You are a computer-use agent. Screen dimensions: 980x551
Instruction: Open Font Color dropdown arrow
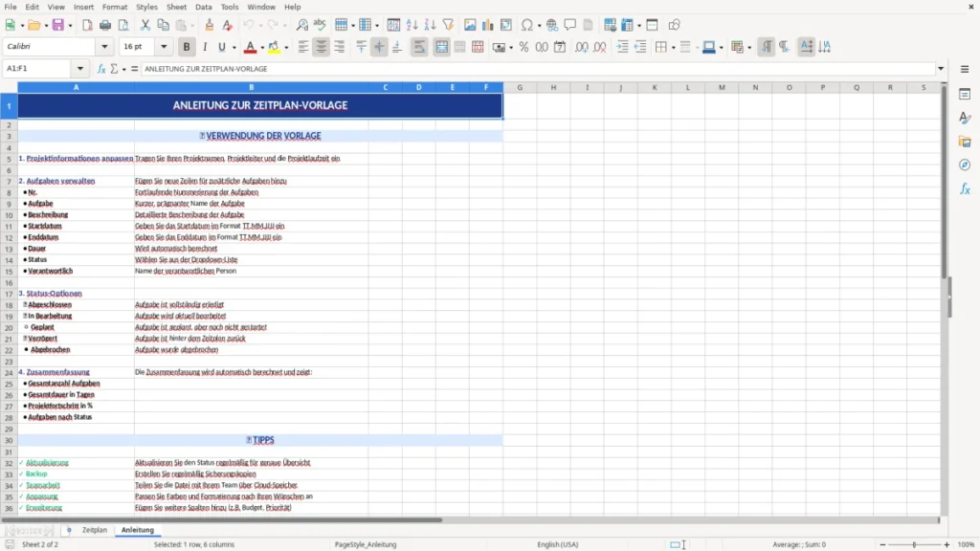(x=262, y=48)
